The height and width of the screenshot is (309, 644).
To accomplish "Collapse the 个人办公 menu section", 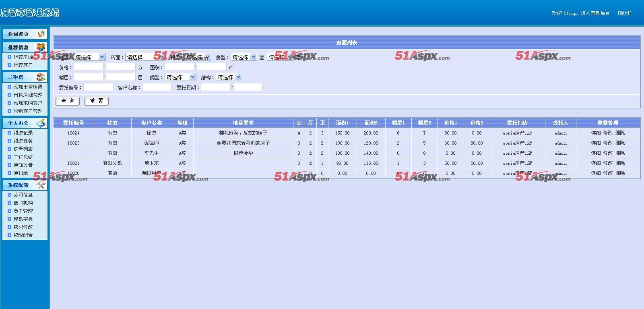I will click(x=25, y=123).
